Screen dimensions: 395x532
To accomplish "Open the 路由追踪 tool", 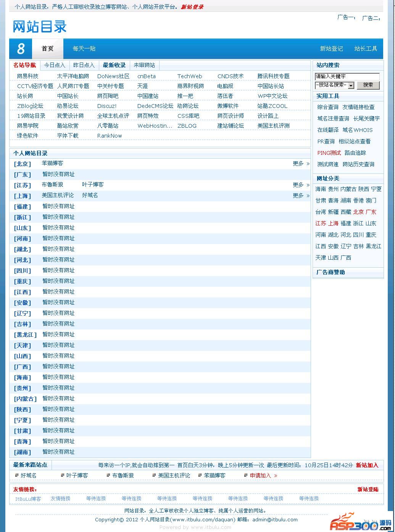I will [355, 153].
